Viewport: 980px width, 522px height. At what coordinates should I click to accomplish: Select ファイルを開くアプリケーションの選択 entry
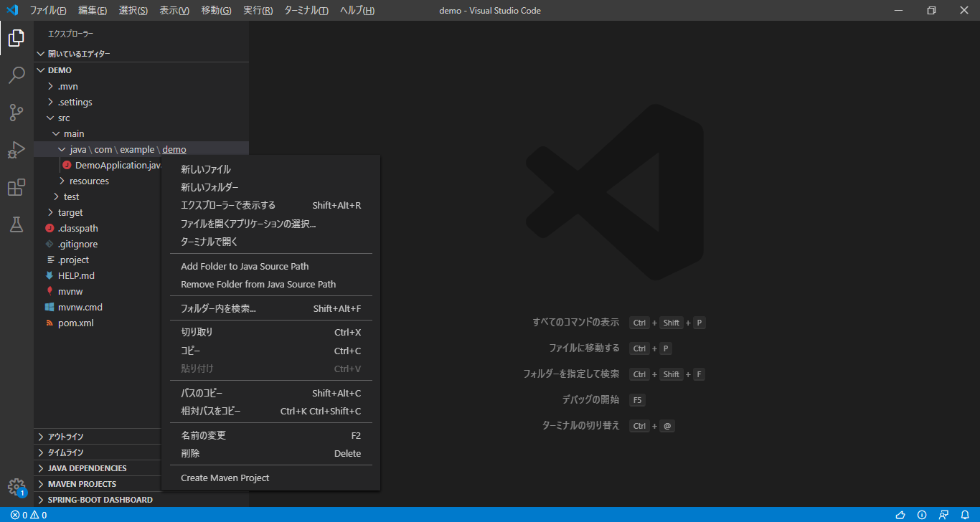tap(270, 224)
